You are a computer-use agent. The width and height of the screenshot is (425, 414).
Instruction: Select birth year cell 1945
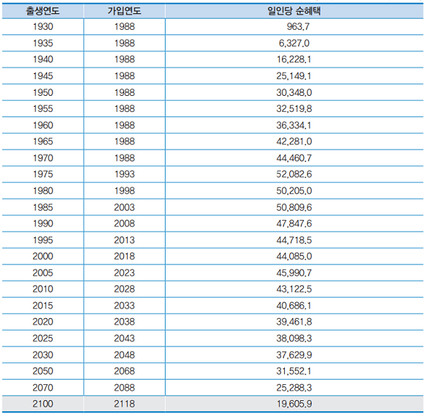click(43, 76)
